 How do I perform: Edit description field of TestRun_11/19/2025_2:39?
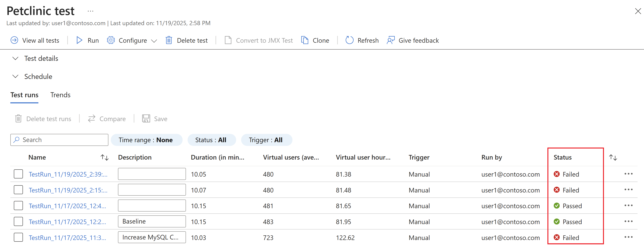coord(152,174)
